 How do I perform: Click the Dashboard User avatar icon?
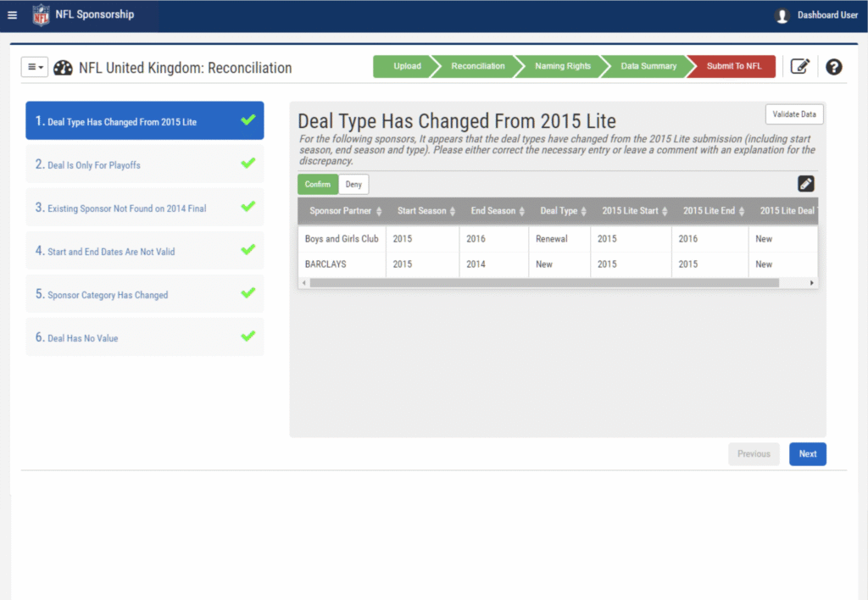pos(782,15)
